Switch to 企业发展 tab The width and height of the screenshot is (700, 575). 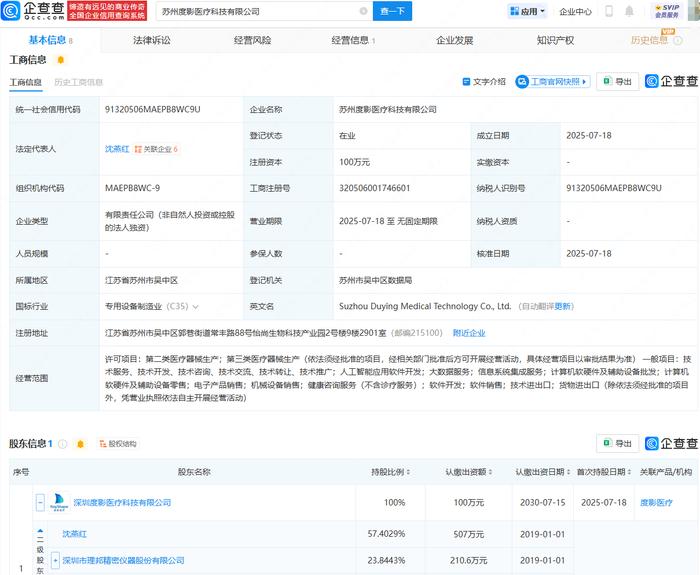(x=454, y=40)
